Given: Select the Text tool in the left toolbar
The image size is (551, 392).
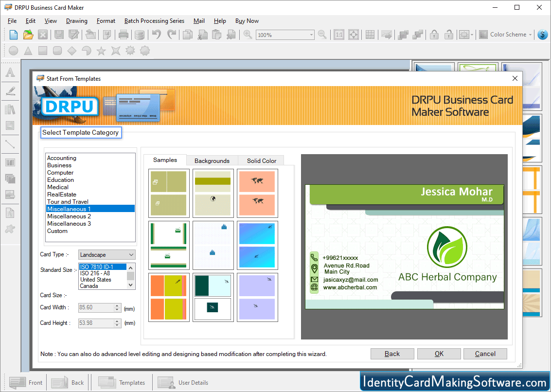Looking at the screenshot, I should (x=10, y=72).
